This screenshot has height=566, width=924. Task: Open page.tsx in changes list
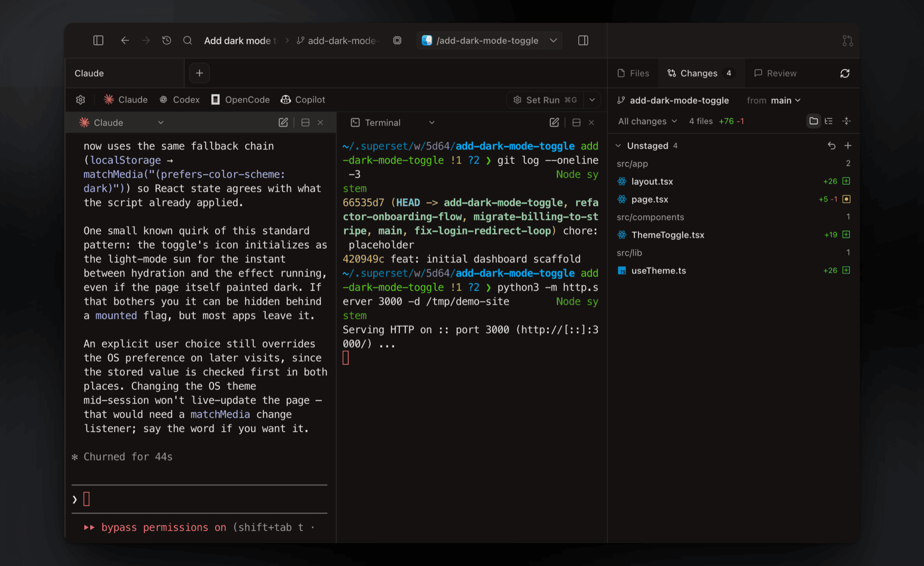point(733,199)
